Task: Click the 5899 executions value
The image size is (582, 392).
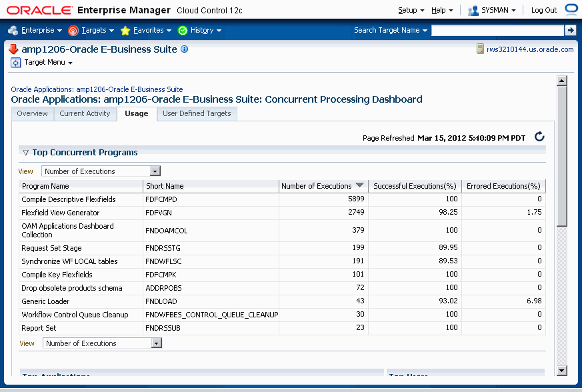Action: point(356,199)
